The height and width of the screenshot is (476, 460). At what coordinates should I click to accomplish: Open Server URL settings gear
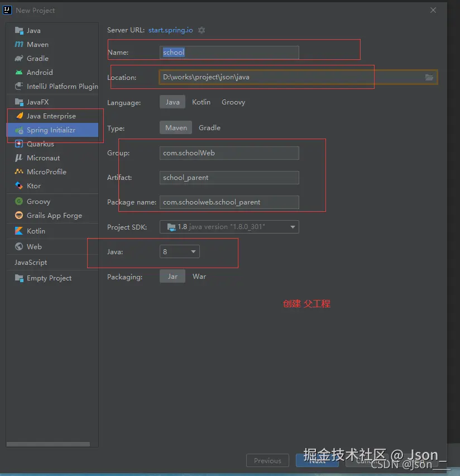(202, 30)
